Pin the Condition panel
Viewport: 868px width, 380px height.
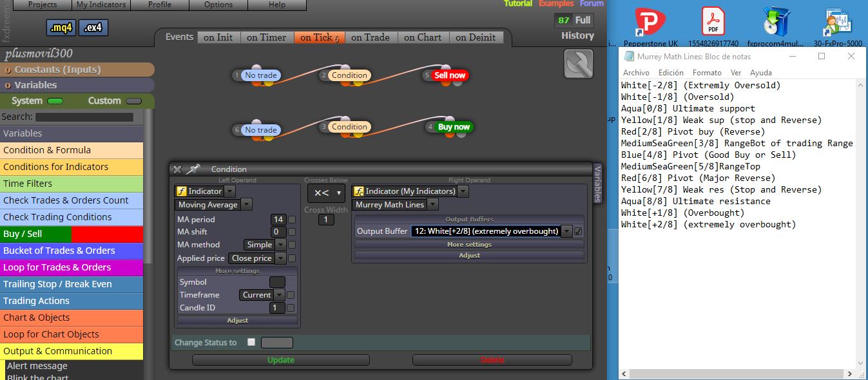click(193, 169)
